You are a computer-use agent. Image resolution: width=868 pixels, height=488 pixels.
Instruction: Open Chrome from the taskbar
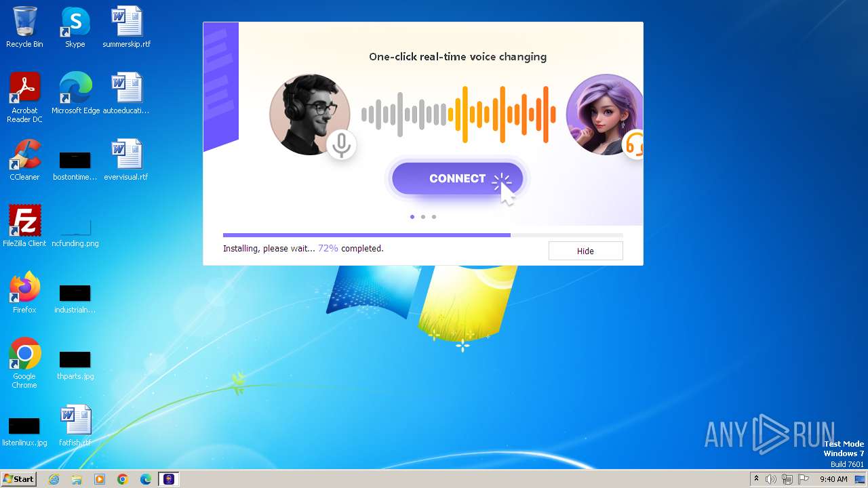pos(123,479)
